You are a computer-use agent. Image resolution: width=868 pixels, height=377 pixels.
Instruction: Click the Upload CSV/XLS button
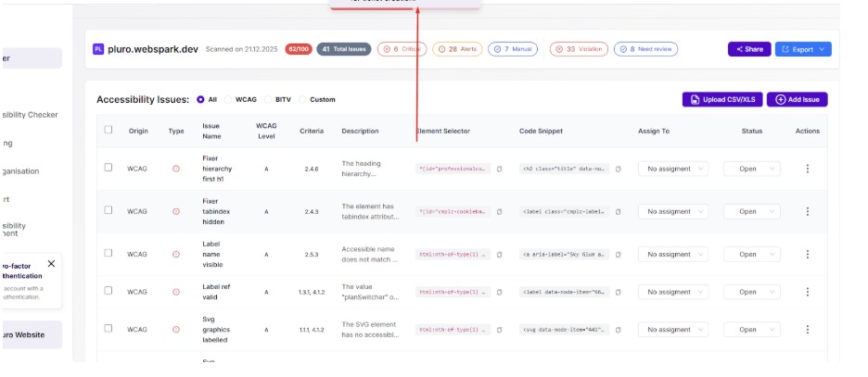(x=716, y=100)
